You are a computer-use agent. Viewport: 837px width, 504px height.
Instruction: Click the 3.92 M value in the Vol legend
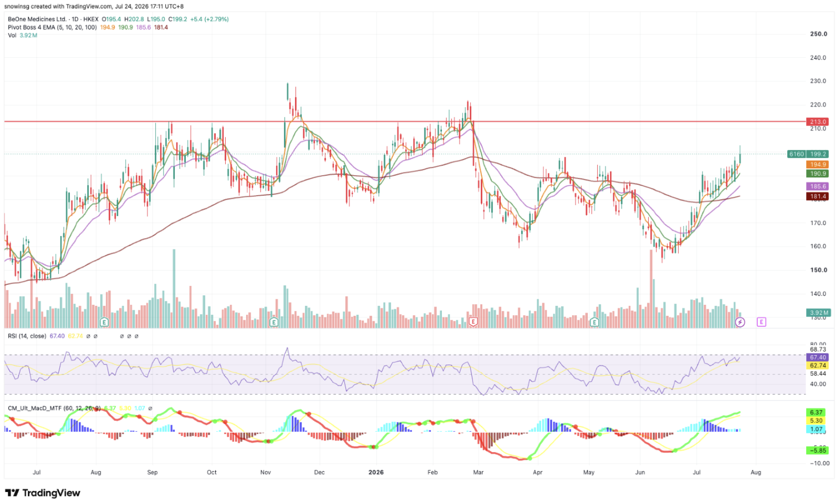click(x=28, y=35)
